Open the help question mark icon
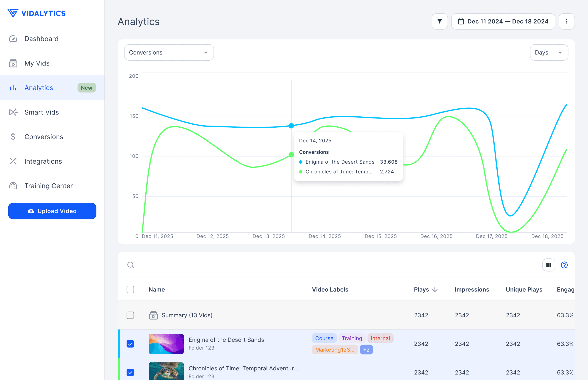This screenshot has height=380, width=588. pyautogui.click(x=564, y=265)
